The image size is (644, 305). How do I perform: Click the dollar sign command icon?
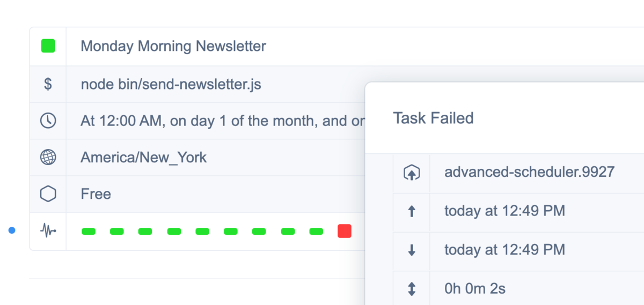tap(48, 84)
